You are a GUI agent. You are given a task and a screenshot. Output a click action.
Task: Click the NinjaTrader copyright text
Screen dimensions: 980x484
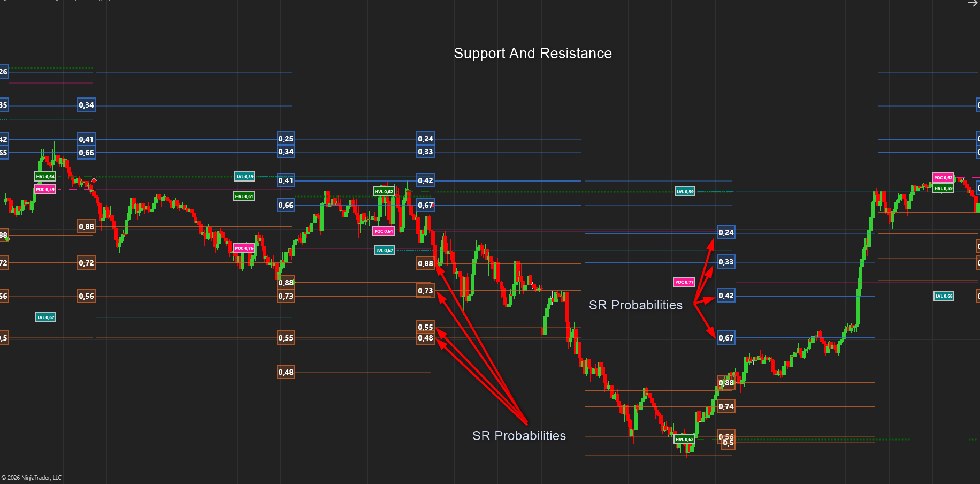[31, 478]
